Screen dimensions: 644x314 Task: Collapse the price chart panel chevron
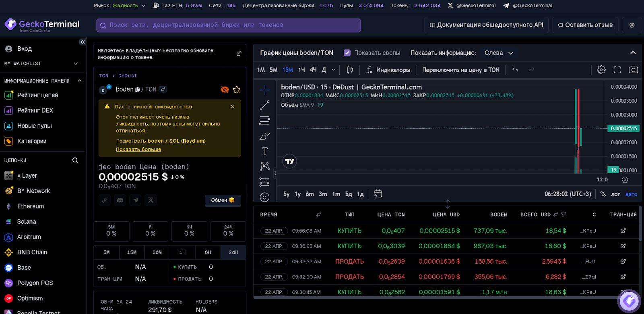coord(633,53)
